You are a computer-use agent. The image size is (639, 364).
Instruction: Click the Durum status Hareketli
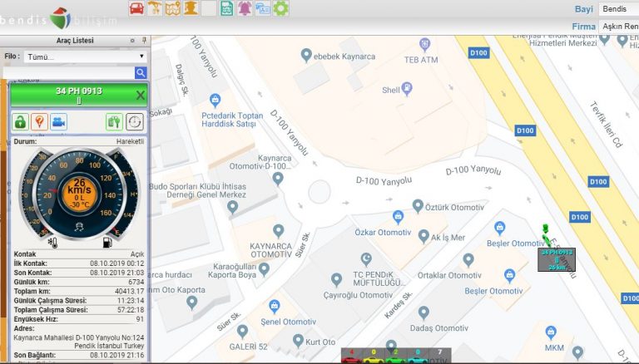[130, 141]
